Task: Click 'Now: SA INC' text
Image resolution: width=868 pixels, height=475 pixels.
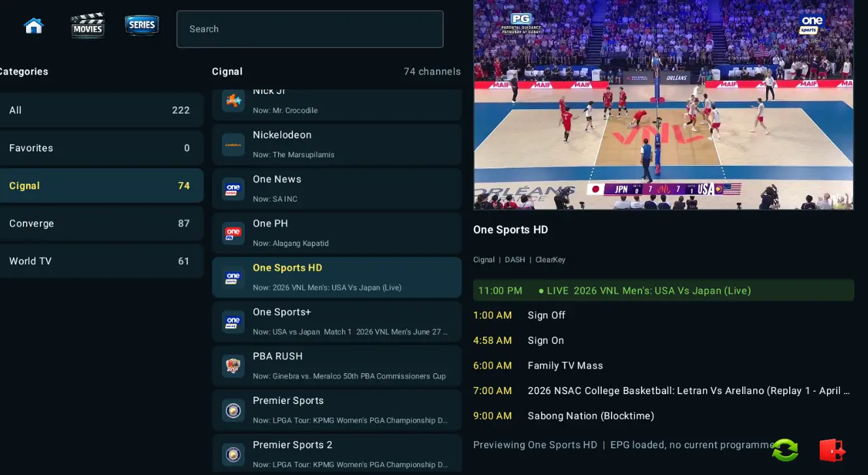Action: [x=275, y=199]
